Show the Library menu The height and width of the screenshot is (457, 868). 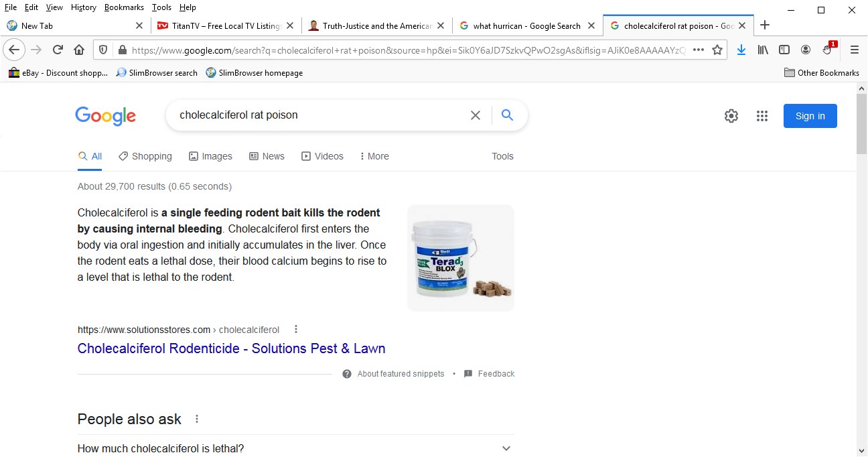pyautogui.click(x=763, y=50)
